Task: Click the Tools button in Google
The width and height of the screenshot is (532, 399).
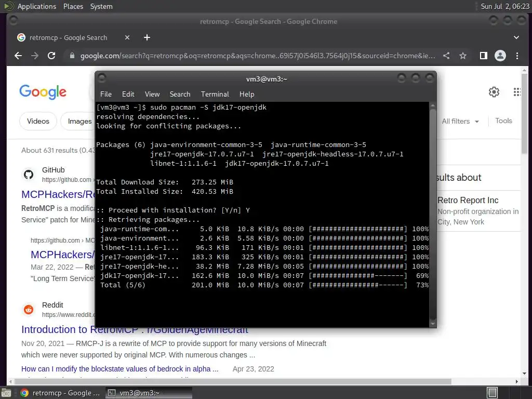Action: [x=503, y=121]
